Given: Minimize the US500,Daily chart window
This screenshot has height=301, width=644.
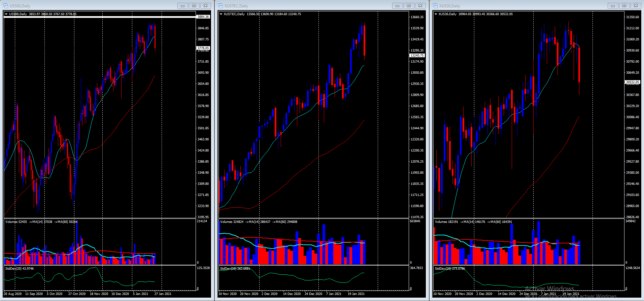Looking at the screenshot, I should click(x=183, y=6).
